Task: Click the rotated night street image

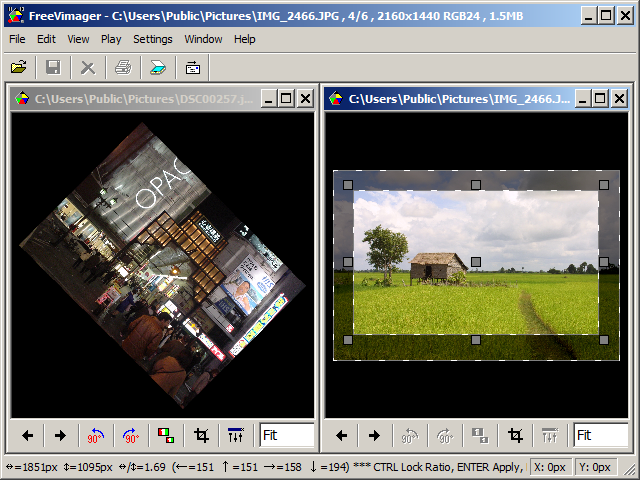Action: (162, 265)
